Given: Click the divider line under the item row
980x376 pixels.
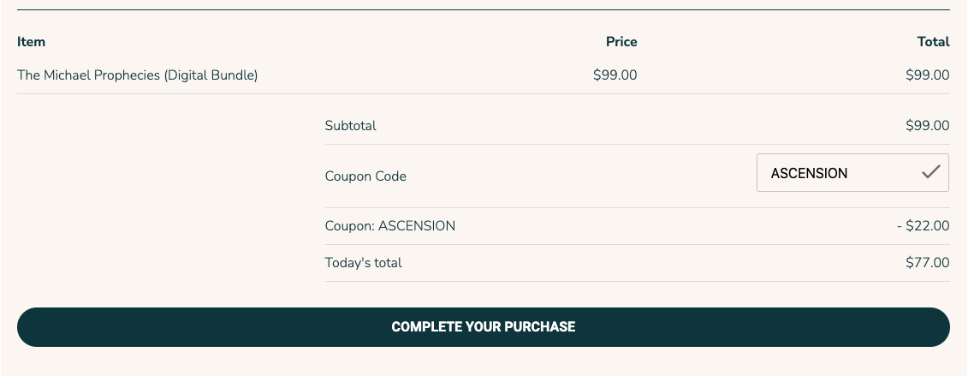Looking at the screenshot, I should (484, 93).
